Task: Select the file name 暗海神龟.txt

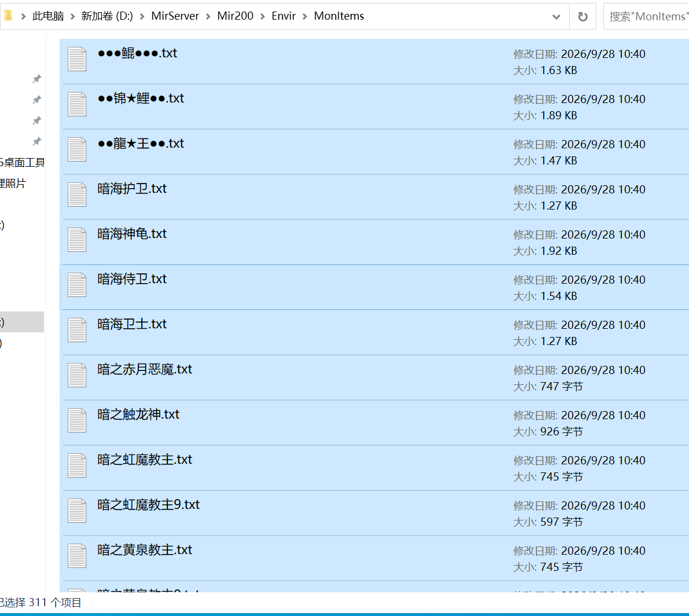Action: coord(132,234)
